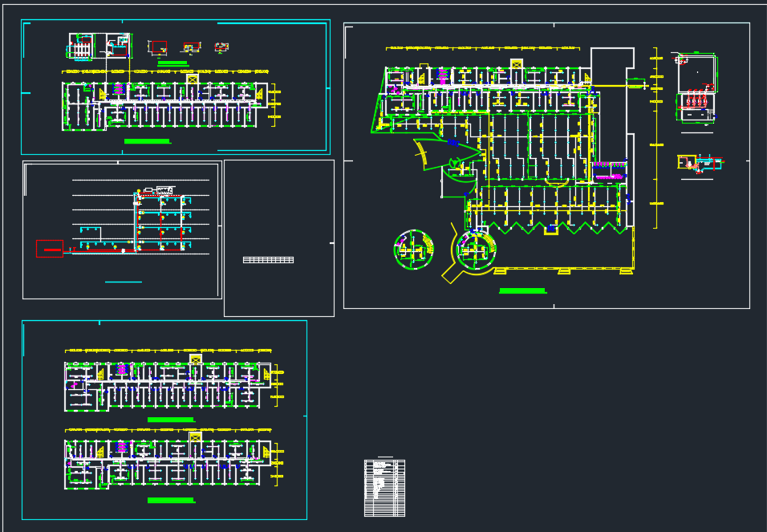
Task: Select the small section detail with cyan and red
Action: [700, 163]
